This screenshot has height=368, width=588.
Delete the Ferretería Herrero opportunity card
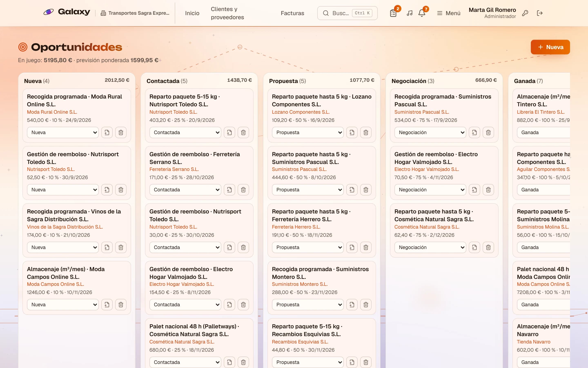[366, 247]
